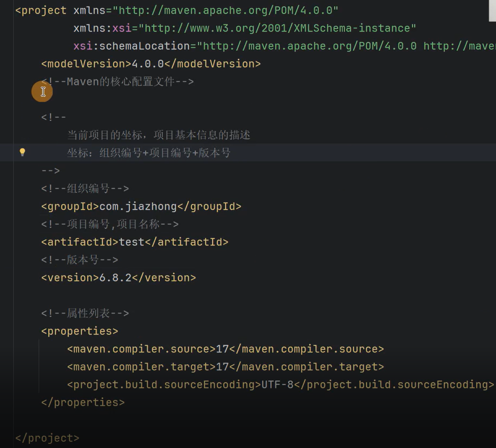
Task: Click the 17 value in maven.compiler.target
Action: (x=222, y=367)
